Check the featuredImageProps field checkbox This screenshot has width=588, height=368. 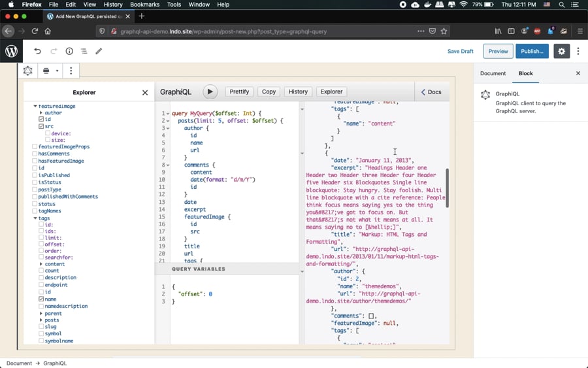pos(35,146)
